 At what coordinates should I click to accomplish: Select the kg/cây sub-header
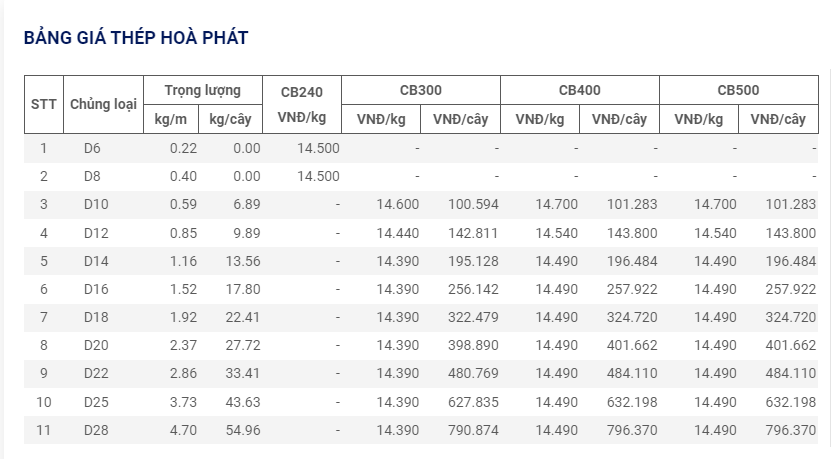[x=231, y=119]
